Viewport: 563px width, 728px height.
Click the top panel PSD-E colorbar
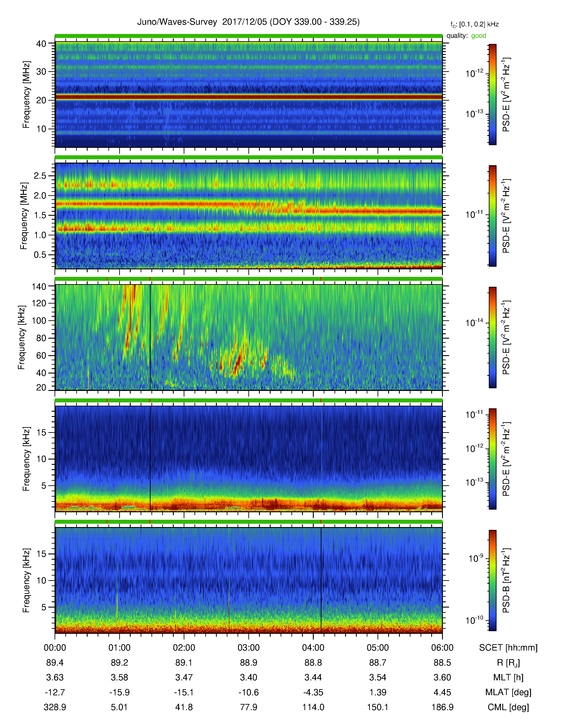tap(492, 94)
